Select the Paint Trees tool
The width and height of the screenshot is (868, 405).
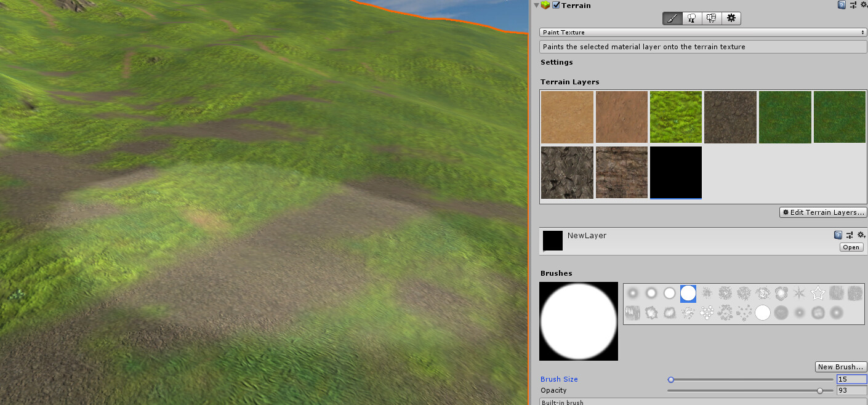(x=691, y=18)
